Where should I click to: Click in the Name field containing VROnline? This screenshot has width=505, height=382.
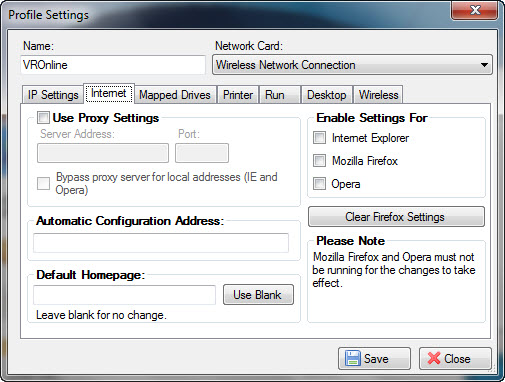pos(113,65)
